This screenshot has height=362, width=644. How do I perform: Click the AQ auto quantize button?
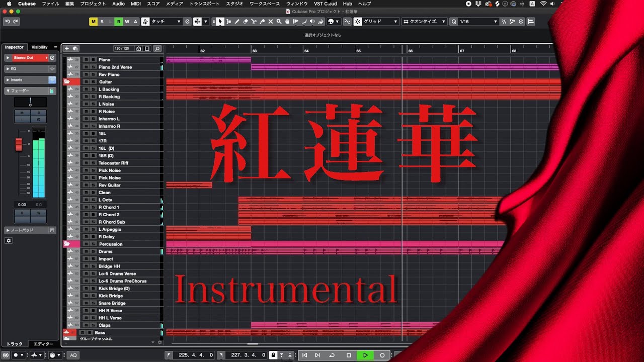coord(74,355)
